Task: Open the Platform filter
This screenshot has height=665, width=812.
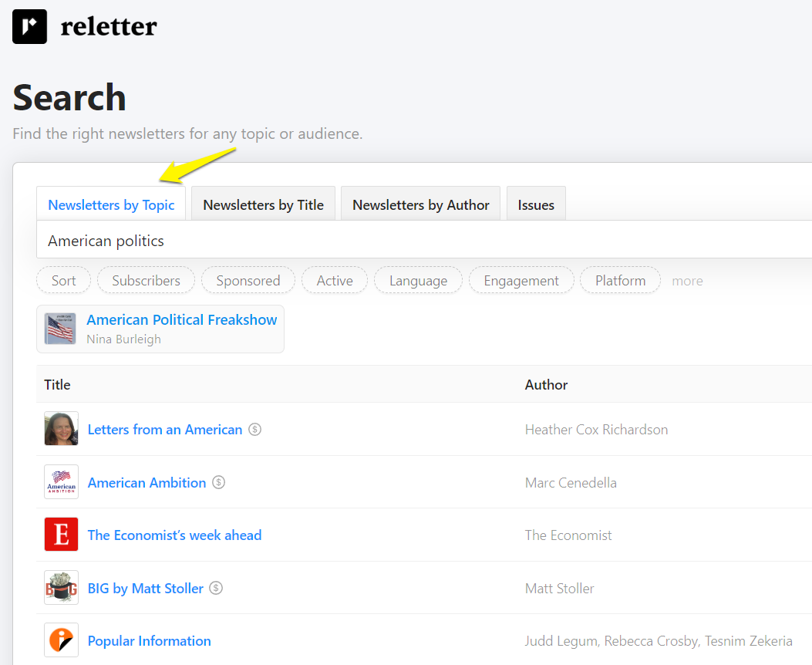Action: [x=620, y=280]
